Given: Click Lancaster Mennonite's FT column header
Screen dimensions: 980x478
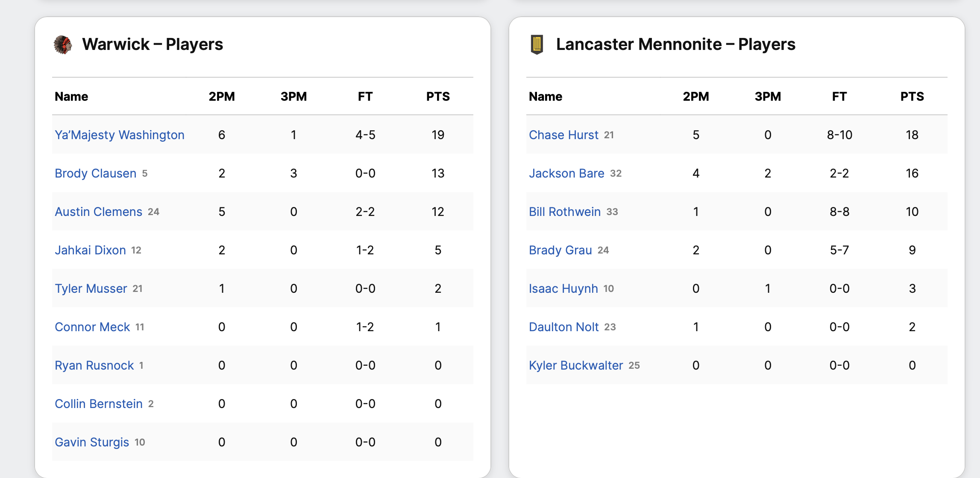Looking at the screenshot, I should tap(839, 96).
